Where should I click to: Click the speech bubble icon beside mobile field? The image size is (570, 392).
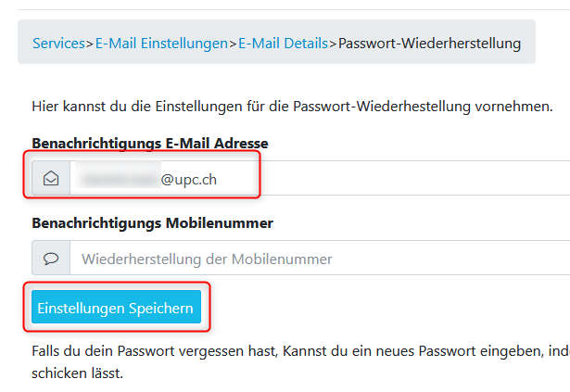(x=51, y=258)
